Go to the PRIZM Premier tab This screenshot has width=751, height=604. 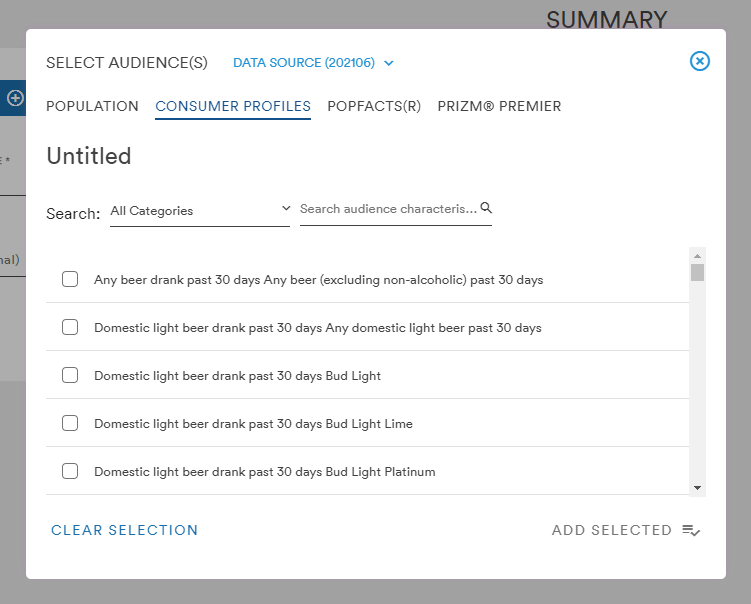pos(499,106)
